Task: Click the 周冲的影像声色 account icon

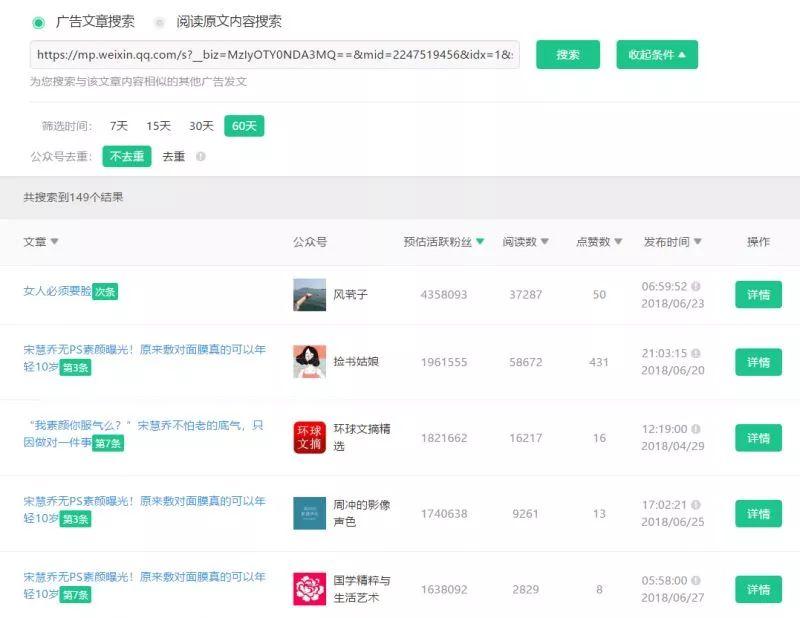Action: 309,513
